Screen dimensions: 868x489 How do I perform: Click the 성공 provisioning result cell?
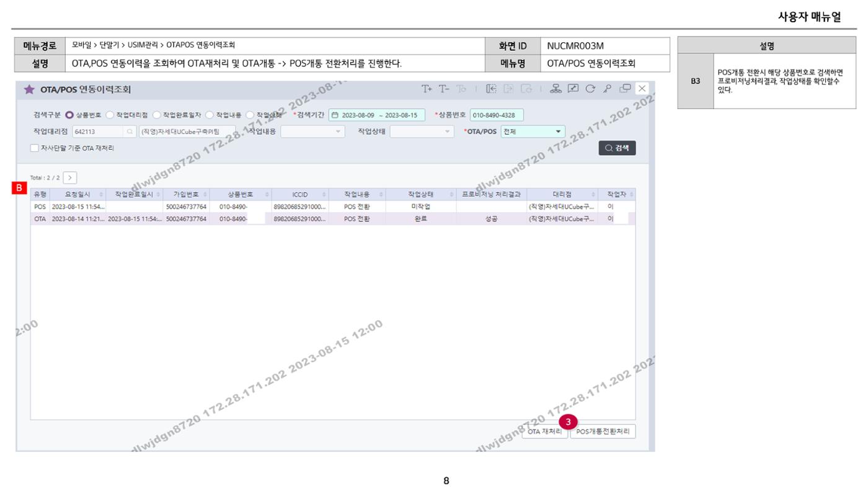[x=491, y=218]
